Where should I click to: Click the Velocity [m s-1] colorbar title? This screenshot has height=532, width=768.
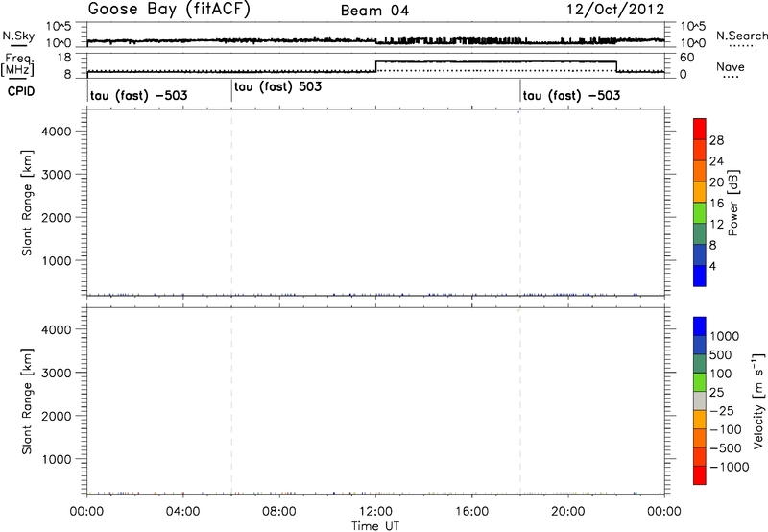(758, 400)
